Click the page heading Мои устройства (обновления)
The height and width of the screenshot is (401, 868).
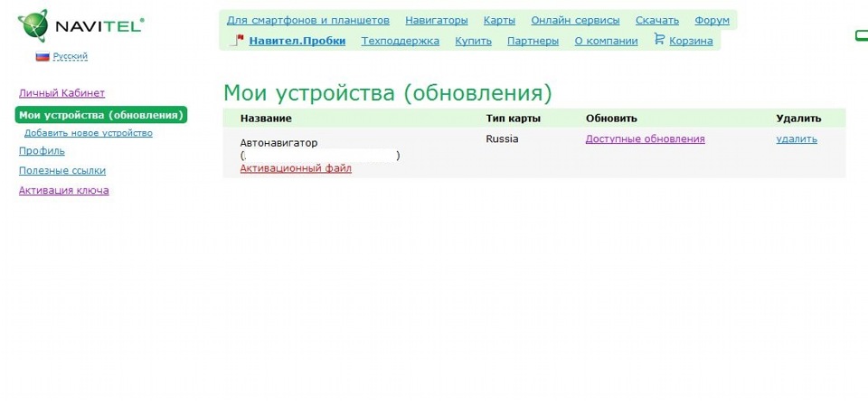pyautogui.click(x=388, y=93)
